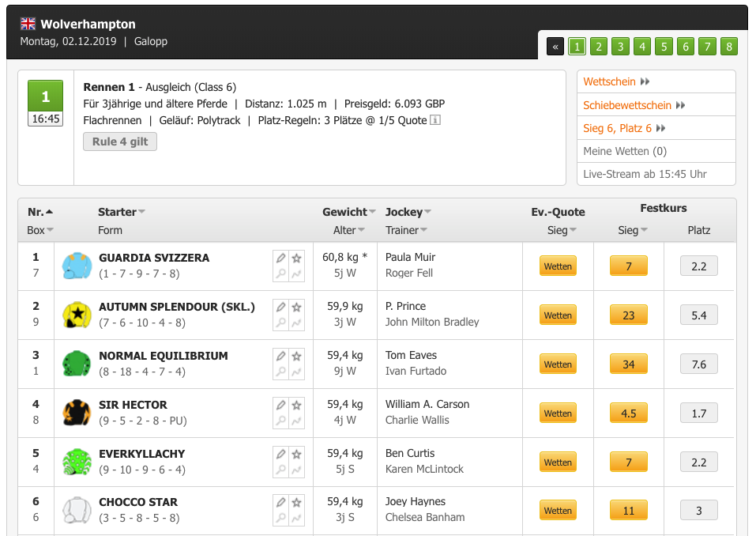Screen dimensions: 756x536
Task: Switch to race 4 tab
Action: [x=642, y=47]
